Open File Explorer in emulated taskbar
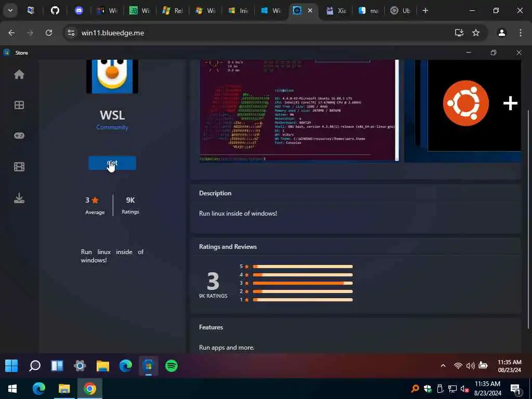This screenshot has width=532, height=399. tap(103, 366)
